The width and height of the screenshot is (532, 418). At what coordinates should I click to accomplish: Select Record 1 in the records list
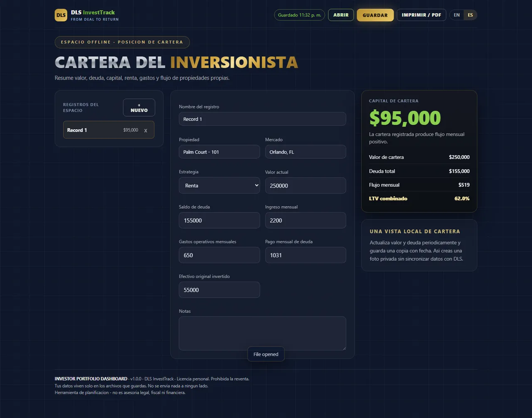click(x=108, y=130)
